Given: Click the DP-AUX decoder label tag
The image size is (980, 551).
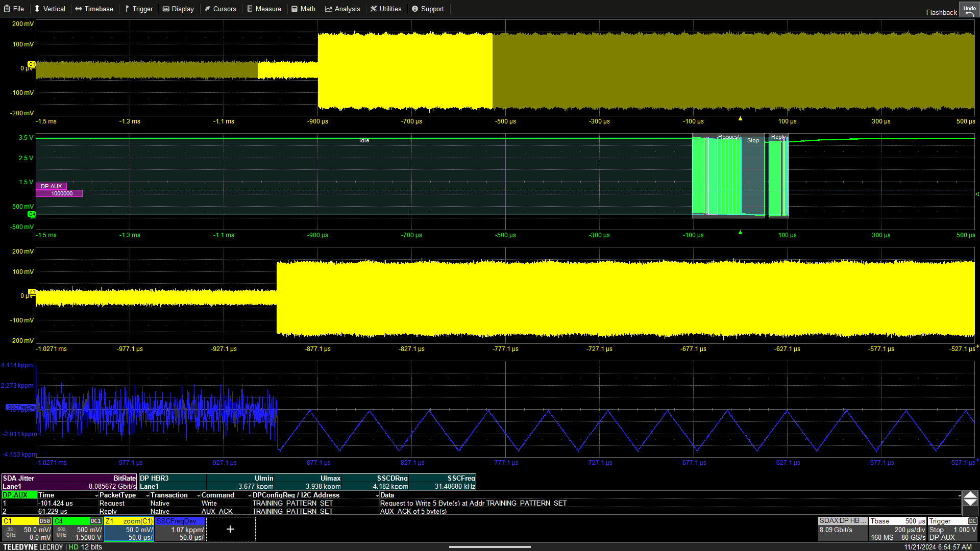Looking at the screenshot, I should click(x=51, y=186).
